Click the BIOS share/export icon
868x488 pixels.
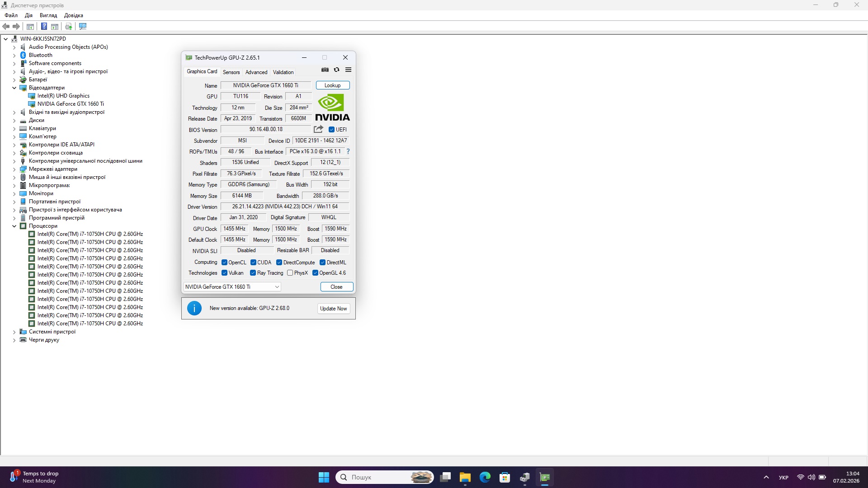[x=318, y=129]
